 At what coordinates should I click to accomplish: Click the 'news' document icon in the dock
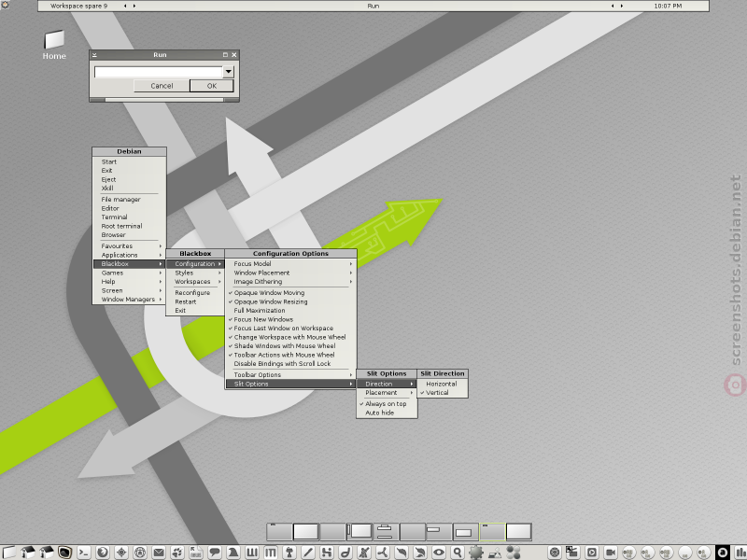click(x=196, y=553)
